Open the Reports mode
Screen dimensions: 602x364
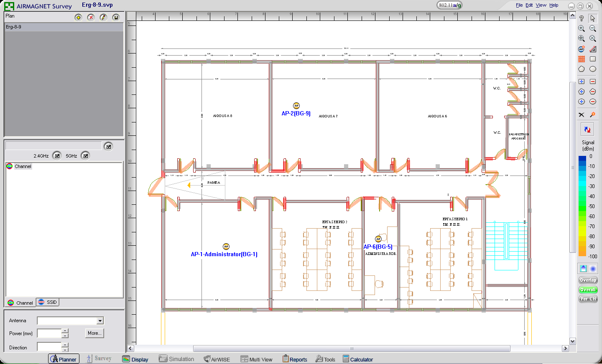(295, 359)
